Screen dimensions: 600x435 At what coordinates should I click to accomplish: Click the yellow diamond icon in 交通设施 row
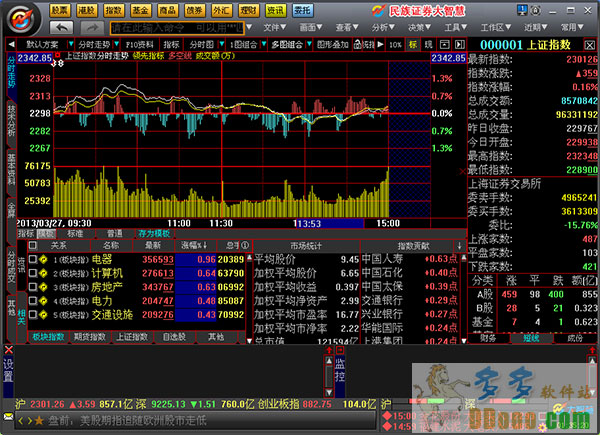(x=43, y=314)
